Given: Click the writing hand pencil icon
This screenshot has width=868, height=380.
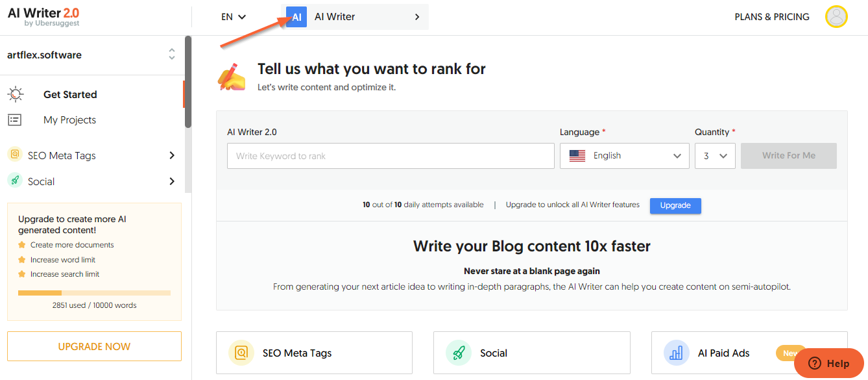Looking at the screenshot, I should point(232,77).
